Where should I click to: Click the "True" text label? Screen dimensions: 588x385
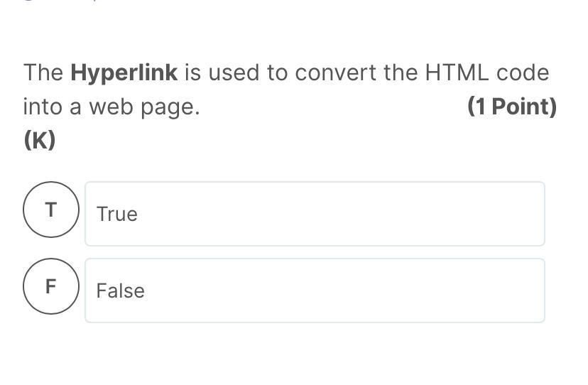click(117, 215)
